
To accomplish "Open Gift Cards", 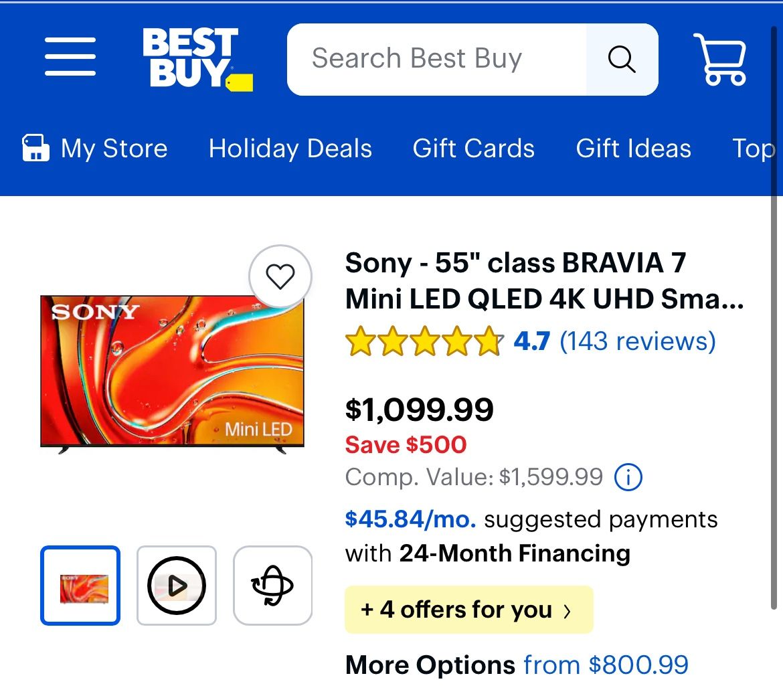I will point(473,149).
